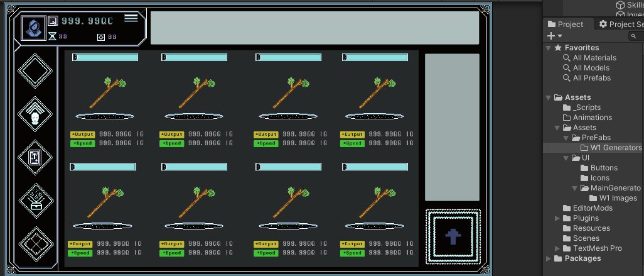The width and height of the screenshot is (644, 276).
Task: Click the staff icon in the top-right generator
Action: coord(377,92)
